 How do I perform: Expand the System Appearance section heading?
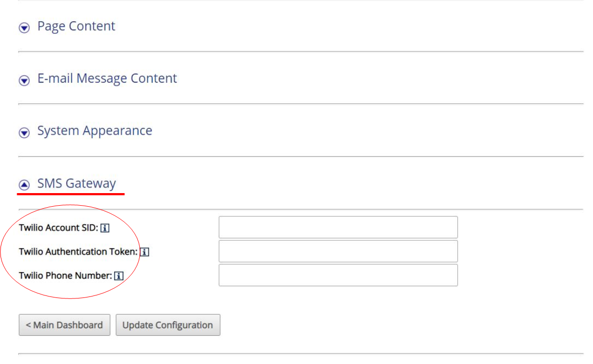tap(94, 131)
